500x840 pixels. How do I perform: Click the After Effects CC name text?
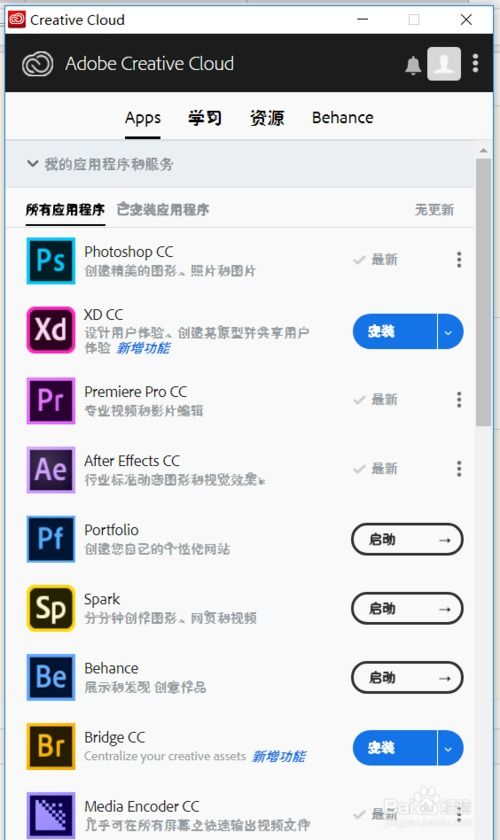132,461
